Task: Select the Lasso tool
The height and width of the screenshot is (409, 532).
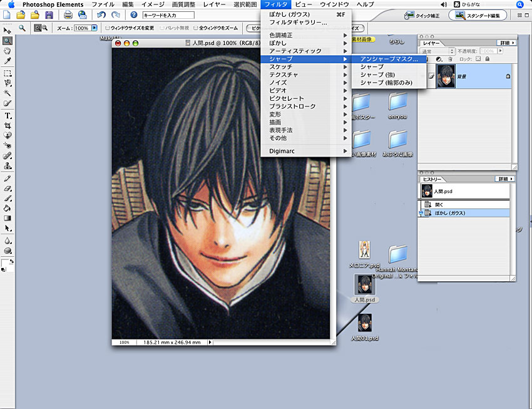Action: pyautogui.click(x=7, y=83)
